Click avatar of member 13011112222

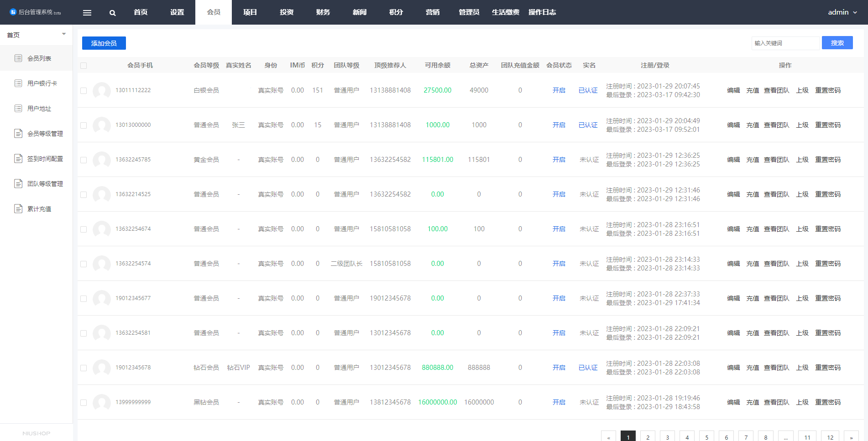[101, 90]
